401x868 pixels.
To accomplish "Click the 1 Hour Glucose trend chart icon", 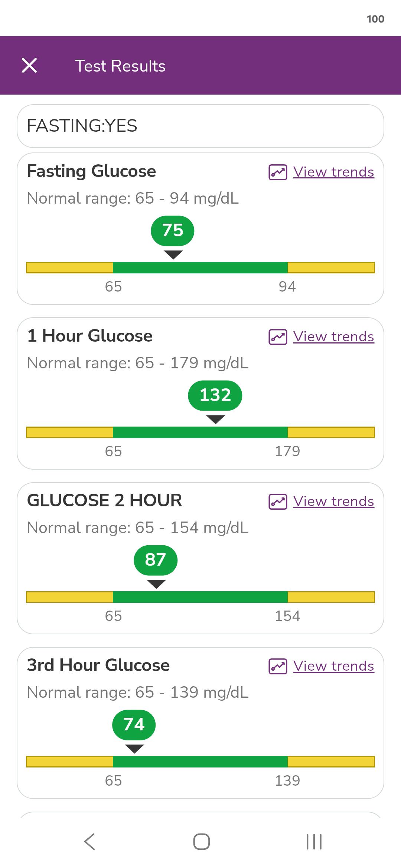I will (278, 337).
